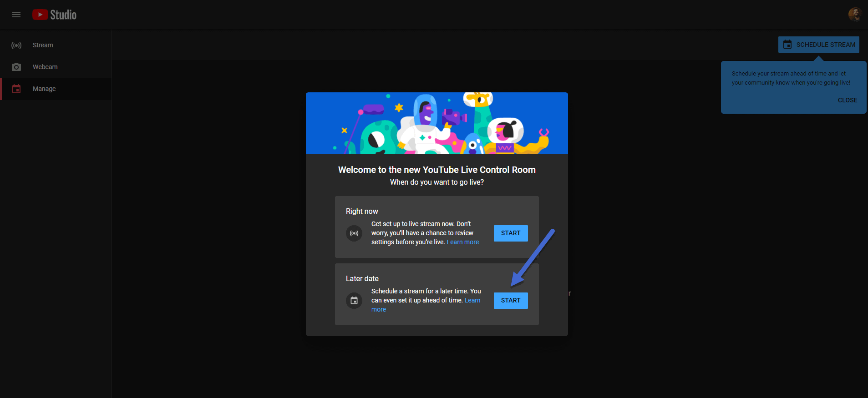Click the 'Right now' section title

click(x=362, y=212)
